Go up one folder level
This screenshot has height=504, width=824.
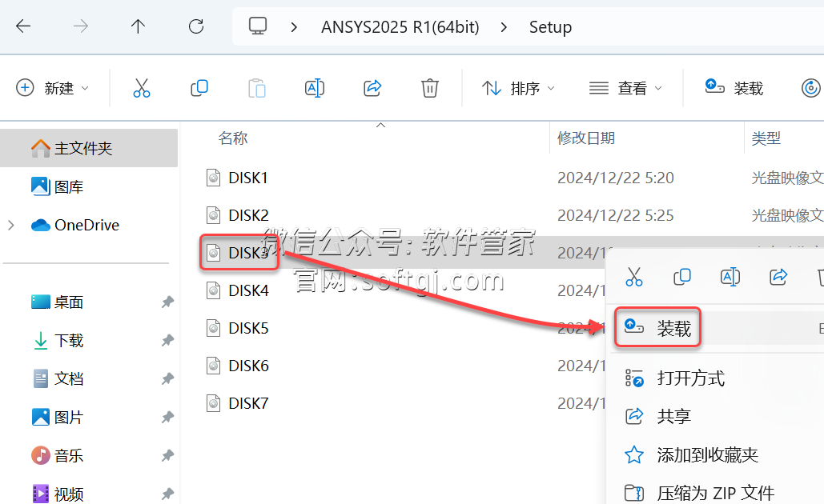(x=138, y=26)
